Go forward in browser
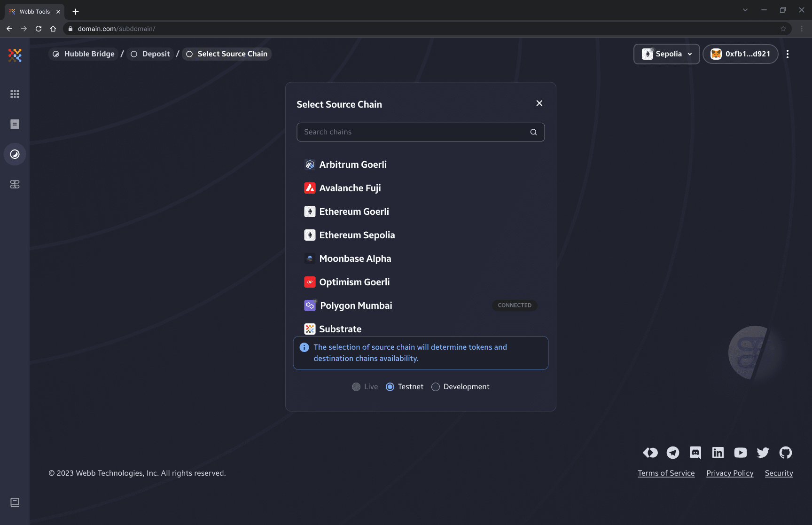Viewport: 812px width, 525px height. tap(24, 29)
